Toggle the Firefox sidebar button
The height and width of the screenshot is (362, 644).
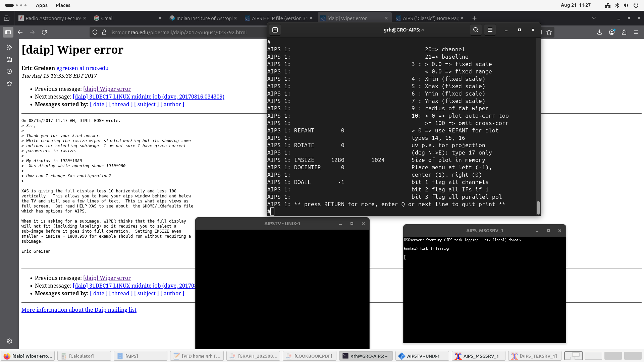tap(8, 32)
